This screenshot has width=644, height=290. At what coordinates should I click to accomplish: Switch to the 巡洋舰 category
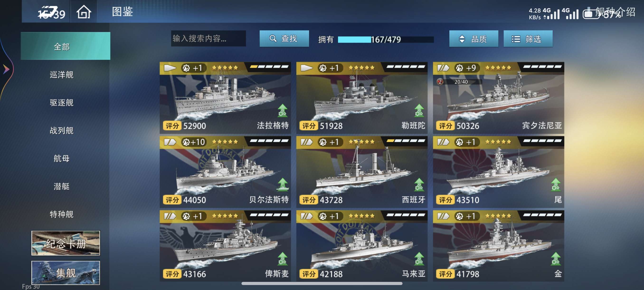click(62, 75)
